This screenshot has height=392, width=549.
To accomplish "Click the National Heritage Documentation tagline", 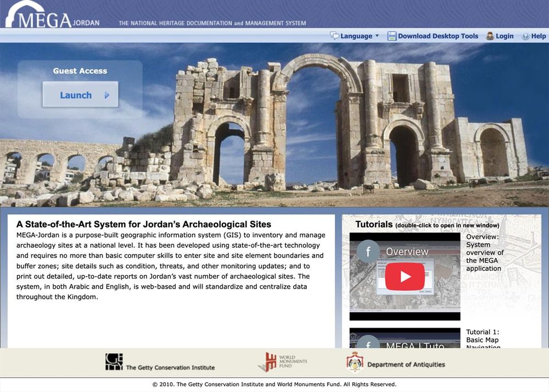I will [x=212, y=23].
